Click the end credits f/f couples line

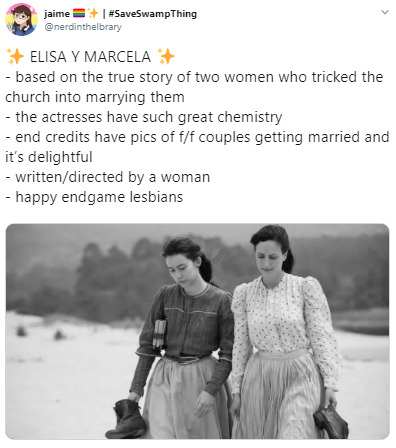coord(197,147)
